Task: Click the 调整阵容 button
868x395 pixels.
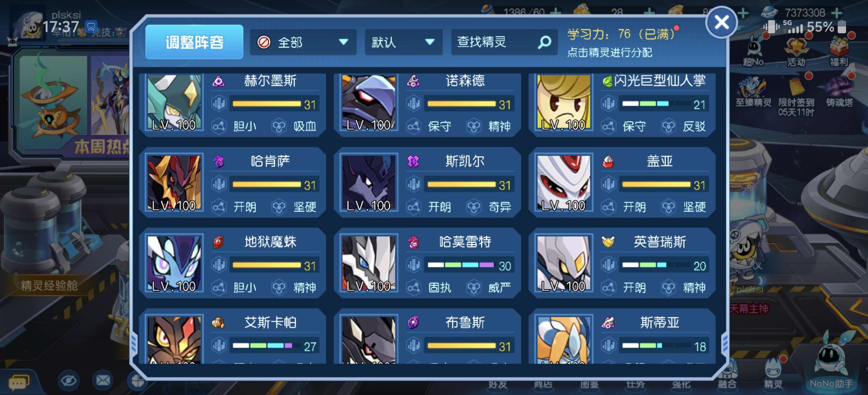Action: tap(194, 42)
